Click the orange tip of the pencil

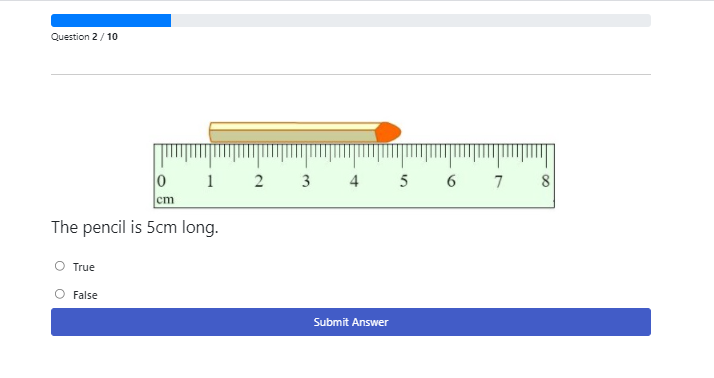point(388,132)
